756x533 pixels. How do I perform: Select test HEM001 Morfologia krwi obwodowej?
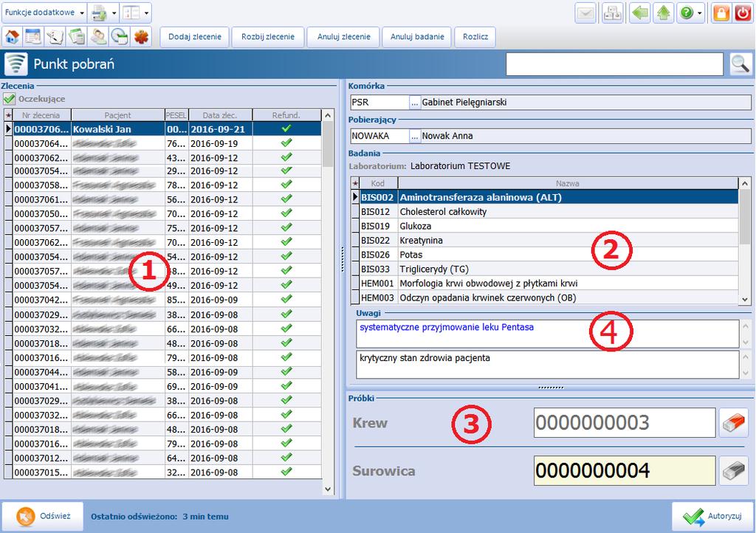tap(546, 284)
